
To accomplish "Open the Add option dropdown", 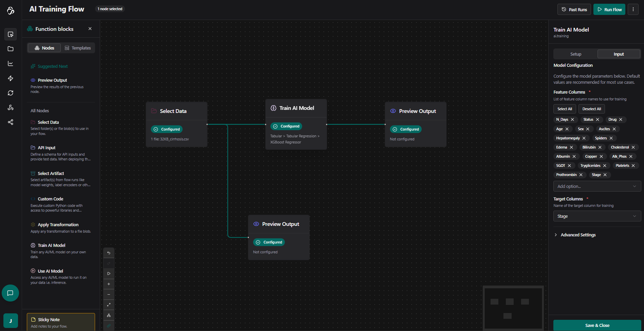I will pyautogui.click(x=597, y=187).
